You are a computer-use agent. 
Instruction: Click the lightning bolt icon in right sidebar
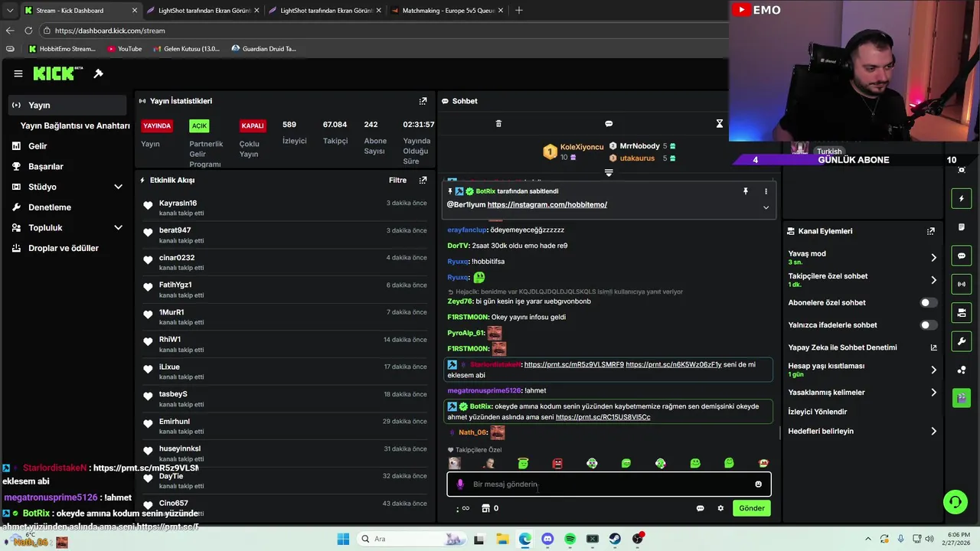(x=962, y=199)
